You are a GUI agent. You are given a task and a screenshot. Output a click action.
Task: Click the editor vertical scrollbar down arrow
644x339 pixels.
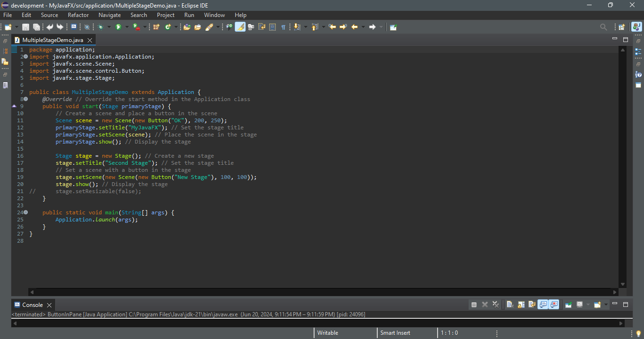pyautogui.click(x=623, y=284)
